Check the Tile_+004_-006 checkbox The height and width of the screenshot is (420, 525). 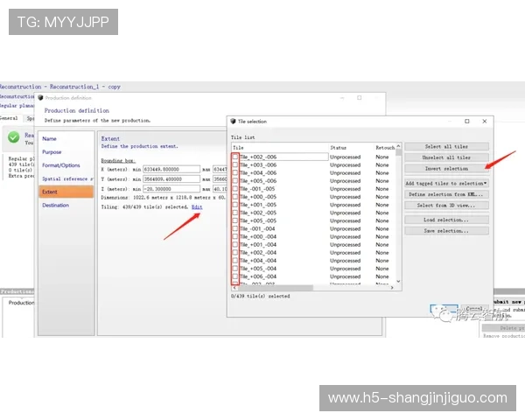pyautogui.click(x=235, y=173)
